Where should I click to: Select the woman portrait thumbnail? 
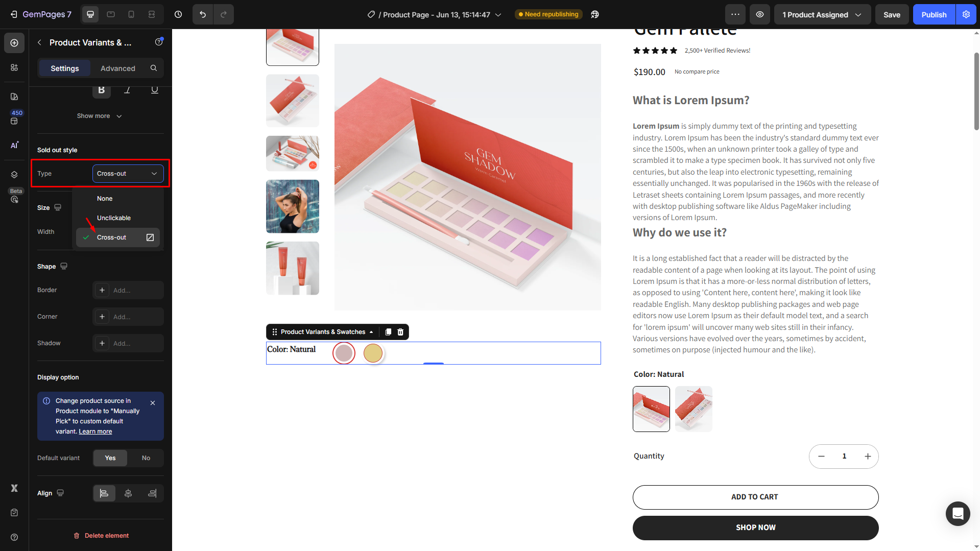pyautogui.click(x=293, y=206)
